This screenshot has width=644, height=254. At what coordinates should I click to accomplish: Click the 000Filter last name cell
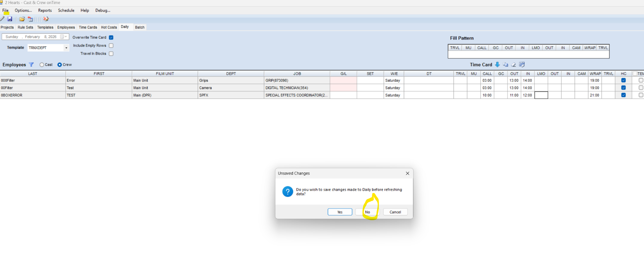[x=33, y=81]
